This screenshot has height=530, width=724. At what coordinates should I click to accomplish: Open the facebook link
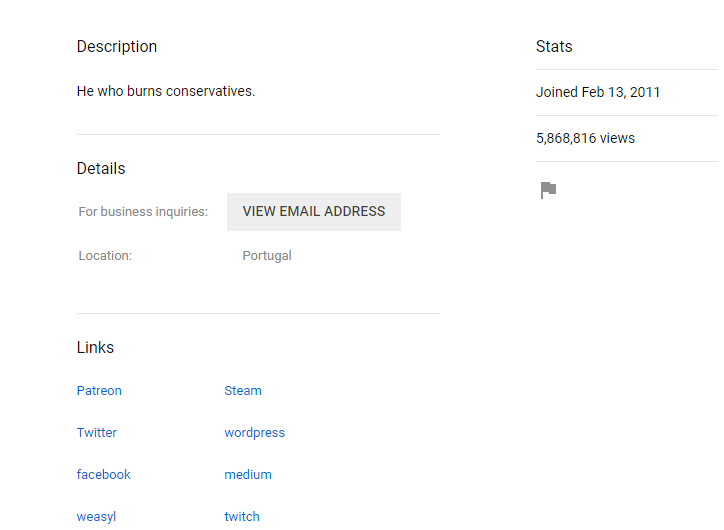coord(103,475)
